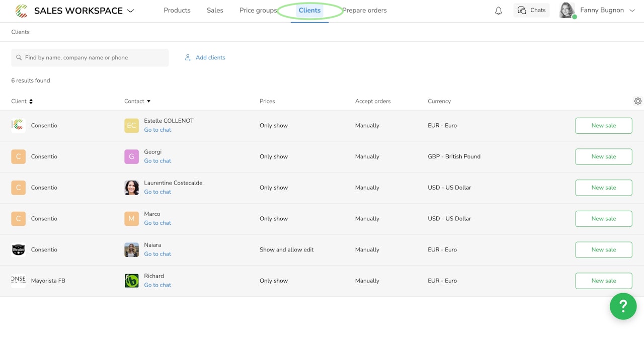
Task: Open the Sales tab
Action: coord(215,10)
